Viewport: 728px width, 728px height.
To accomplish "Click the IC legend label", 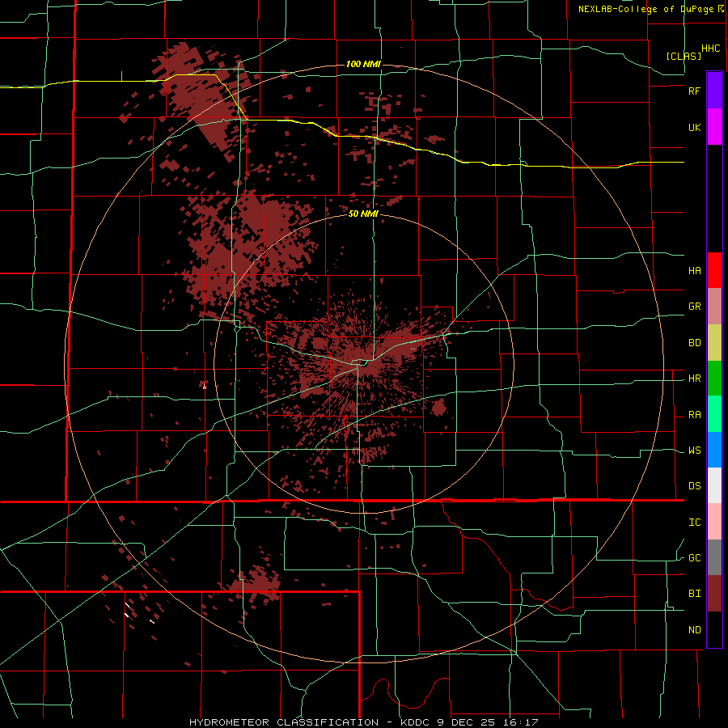I will 694,523.
